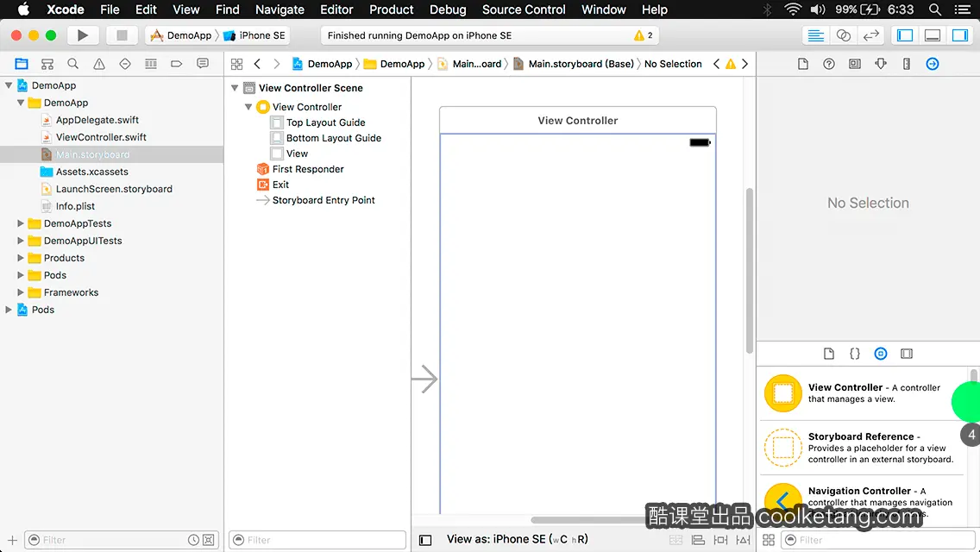Open the Symbol navigator
This screenshot has width=980, height=552.
pos(47,64)
